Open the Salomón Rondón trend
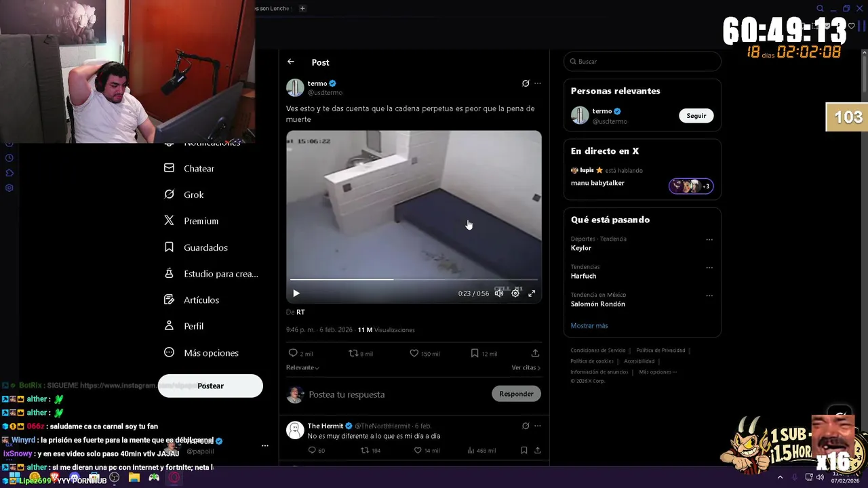 click(x=598, y=304)
